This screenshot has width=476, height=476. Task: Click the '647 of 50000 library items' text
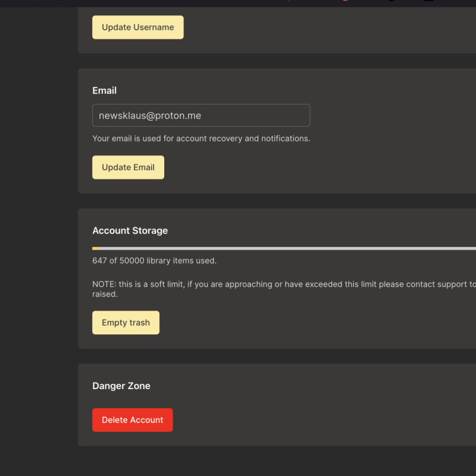click(x=154, y=261)
